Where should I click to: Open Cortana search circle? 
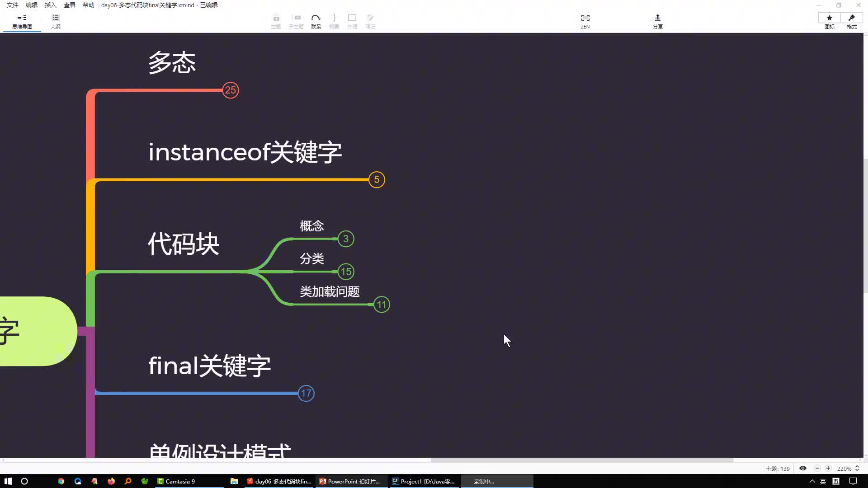[x=24, y=481]
